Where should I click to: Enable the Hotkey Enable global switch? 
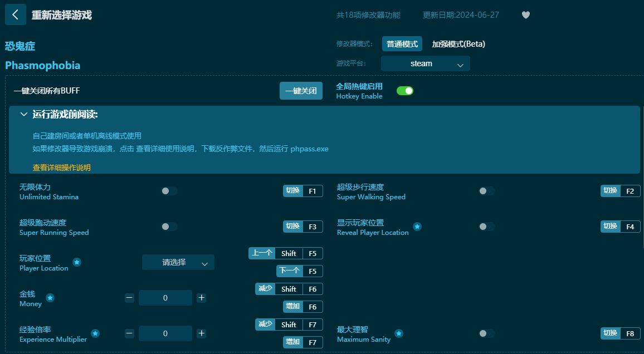point(405,90)
